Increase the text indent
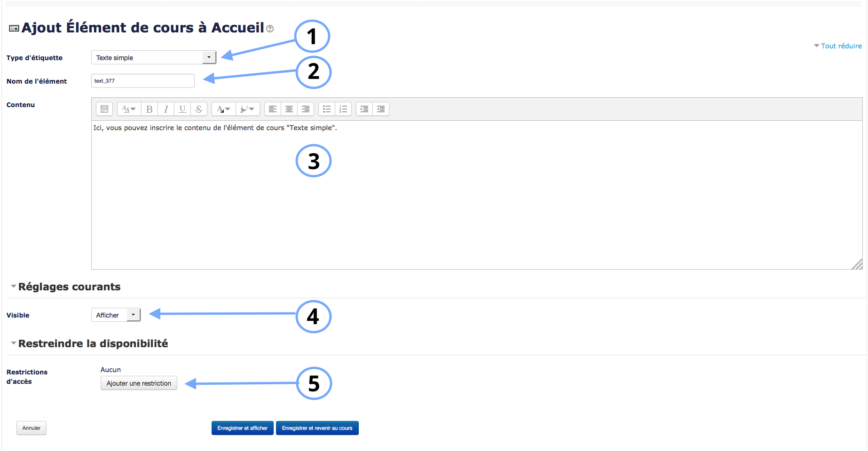Image resolution: width=868 pixels, height=451 pixels. point(364,109)
